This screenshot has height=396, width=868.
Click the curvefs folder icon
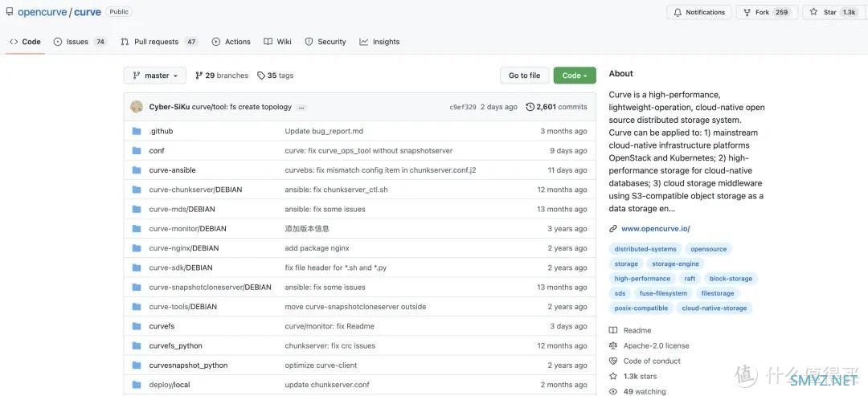(137, 326)
